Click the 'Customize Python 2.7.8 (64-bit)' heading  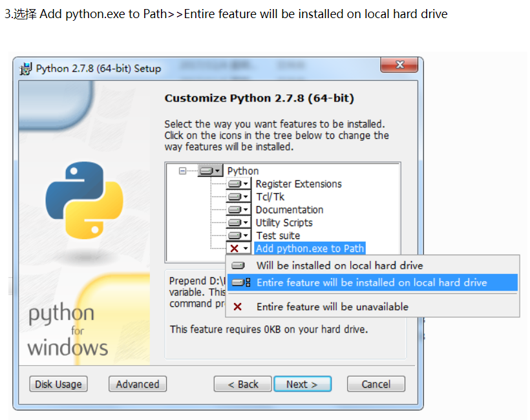tap(259, 98)
